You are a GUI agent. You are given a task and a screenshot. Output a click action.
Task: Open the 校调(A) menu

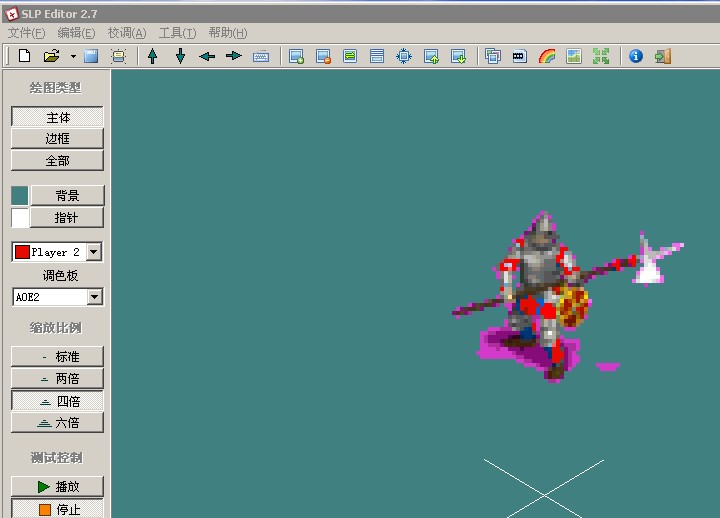(127, 33)
